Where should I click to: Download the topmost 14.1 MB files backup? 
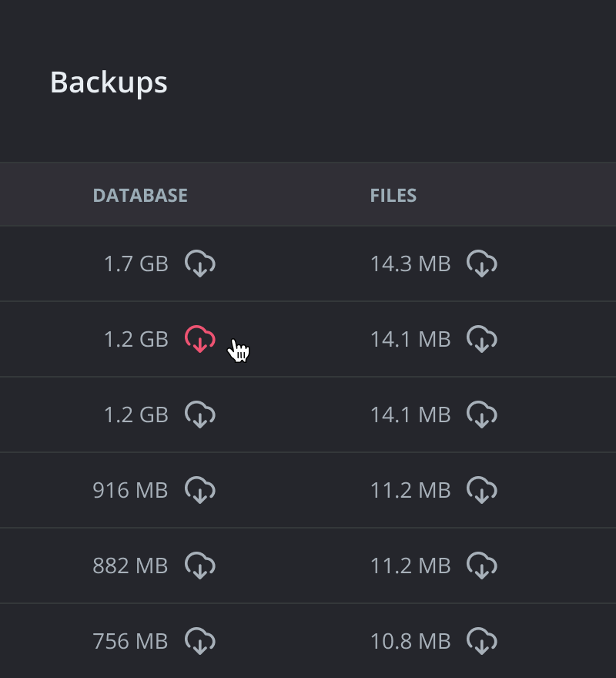(481, 339)
